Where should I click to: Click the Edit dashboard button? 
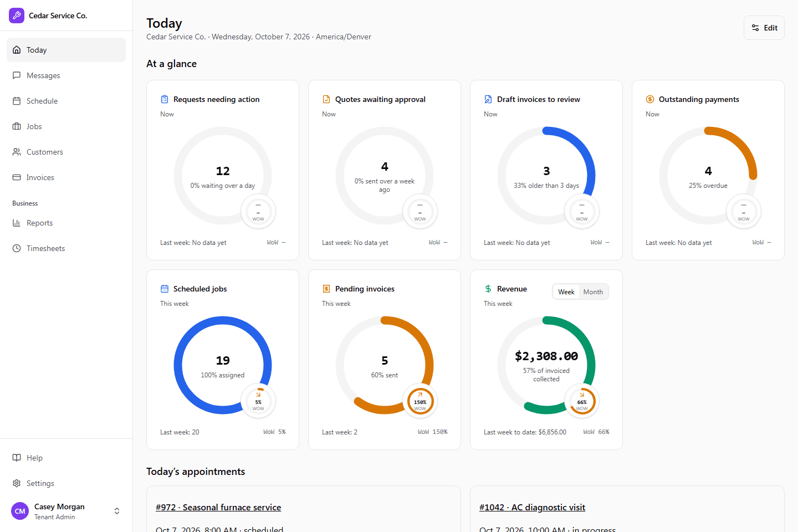[x=764, y=28]
